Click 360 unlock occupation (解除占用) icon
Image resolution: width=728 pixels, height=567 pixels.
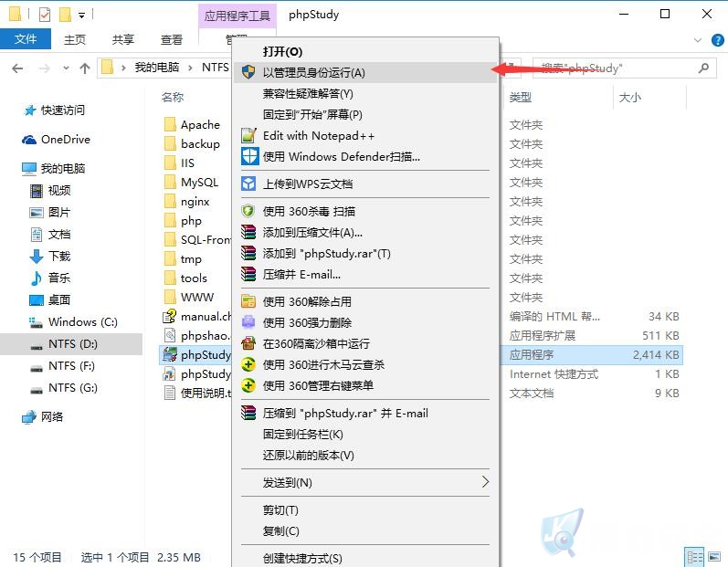tap(248, 301)
